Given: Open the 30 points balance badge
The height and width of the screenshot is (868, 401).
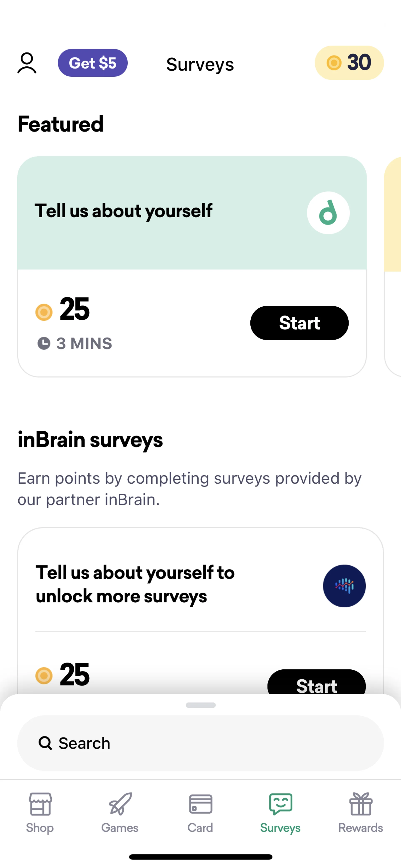Looking at the screenshot, I should coord(349,63).
